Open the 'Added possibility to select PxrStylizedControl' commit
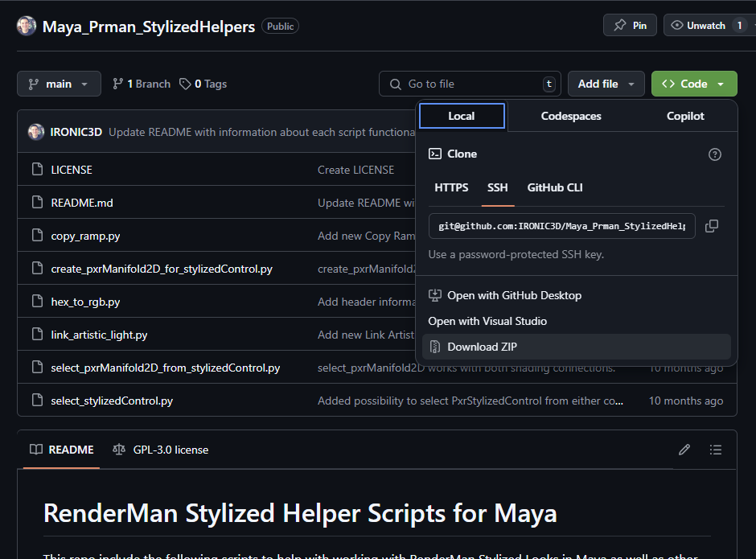The height and width of the screenshot is (559, 756). [470, 401]
